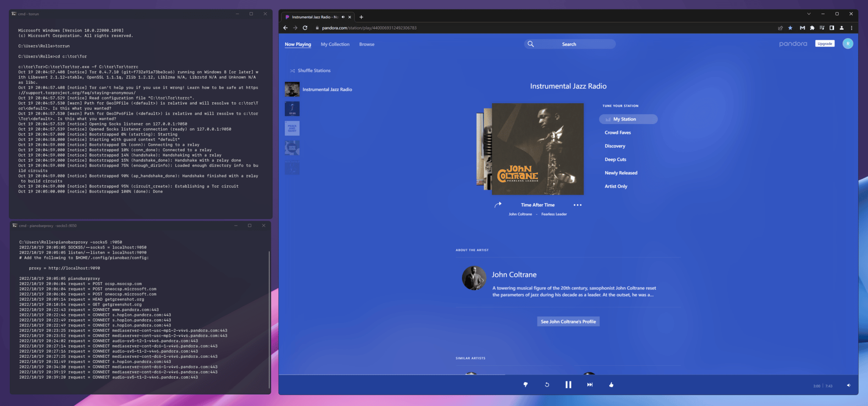
Task: Click the cmd - pianobarproxy window title
Action: (x=47, y=226)
